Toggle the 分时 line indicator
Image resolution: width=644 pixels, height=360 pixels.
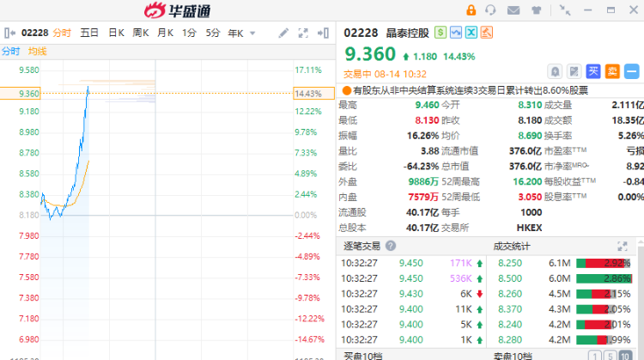point(10,52)
